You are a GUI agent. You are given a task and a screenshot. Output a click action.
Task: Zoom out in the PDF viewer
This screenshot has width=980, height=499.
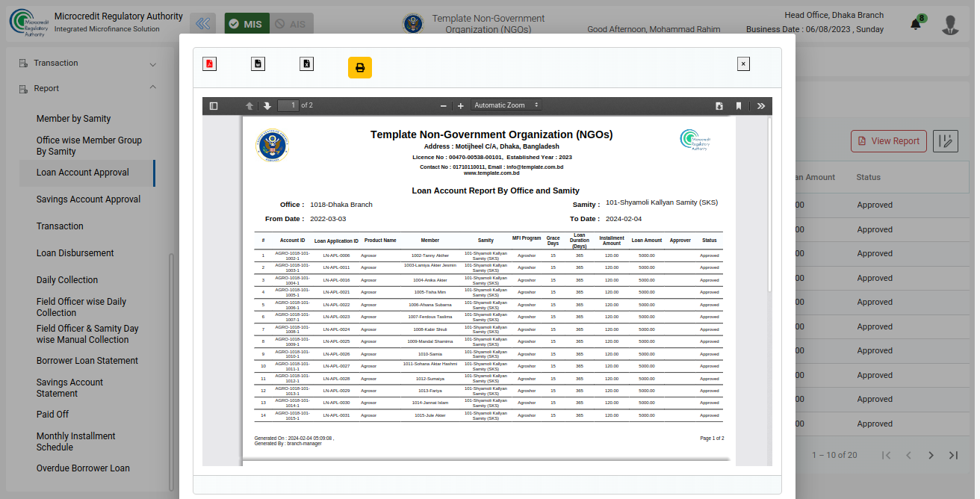click(444, 106)
